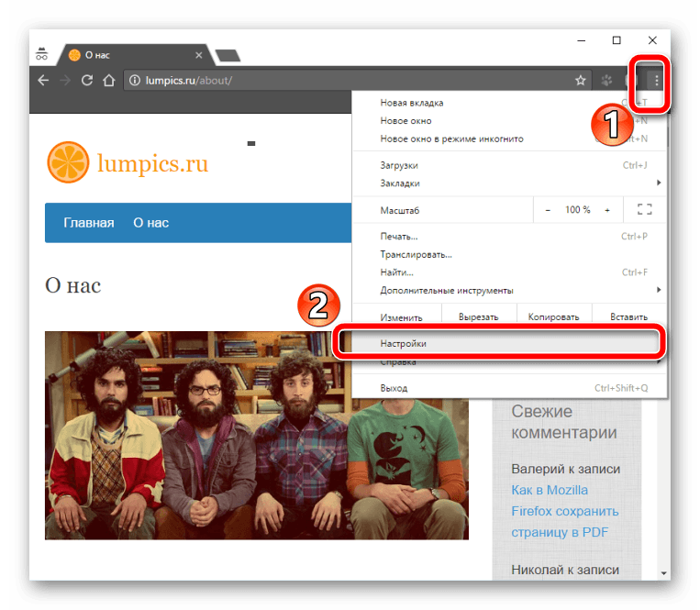Go to the browser home page icon

coord(109,81)
